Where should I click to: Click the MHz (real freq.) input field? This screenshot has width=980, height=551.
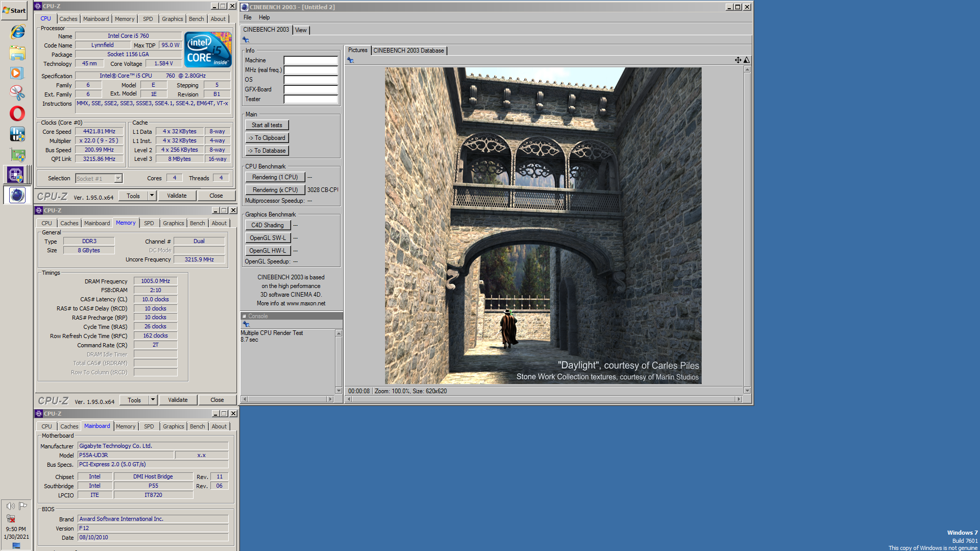click(310, 70)
